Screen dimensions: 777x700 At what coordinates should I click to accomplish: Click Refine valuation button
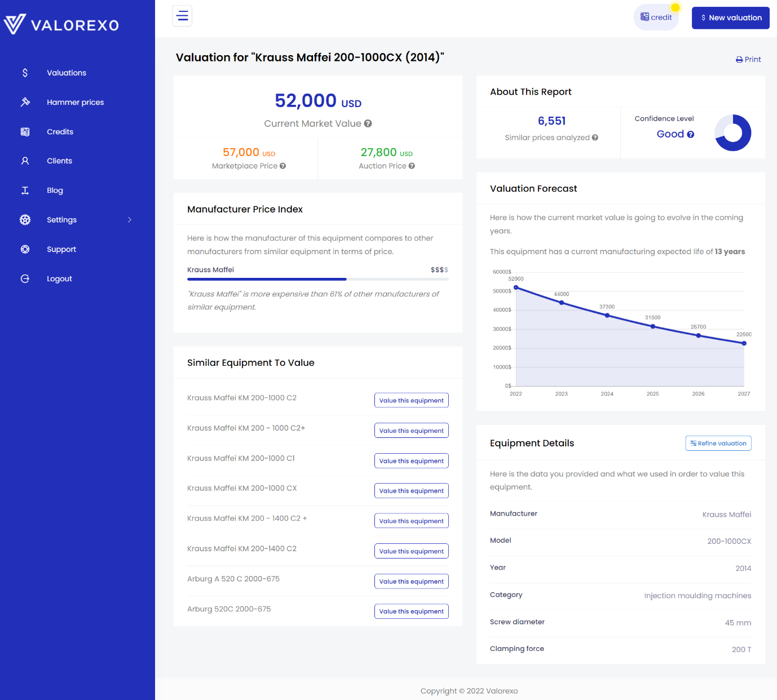[x=718, y=444]
